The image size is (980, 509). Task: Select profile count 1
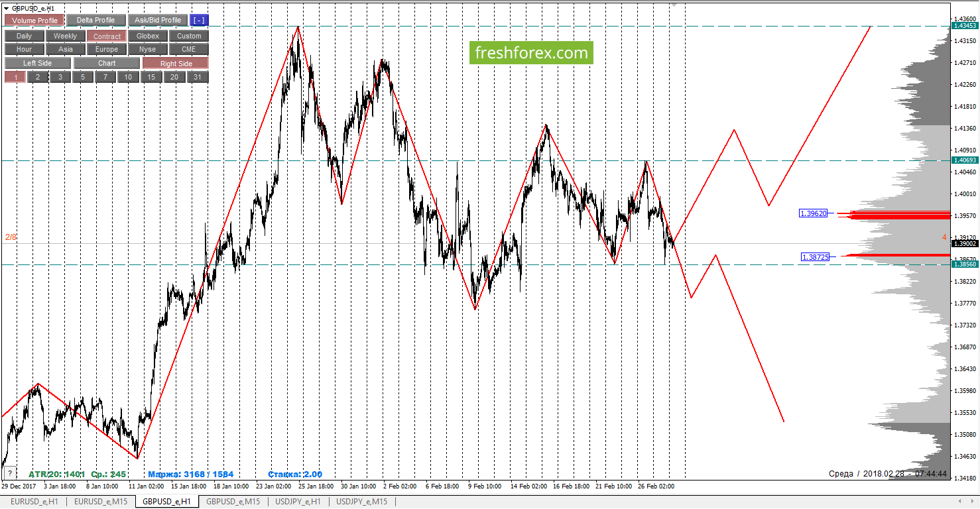[15, 77]
